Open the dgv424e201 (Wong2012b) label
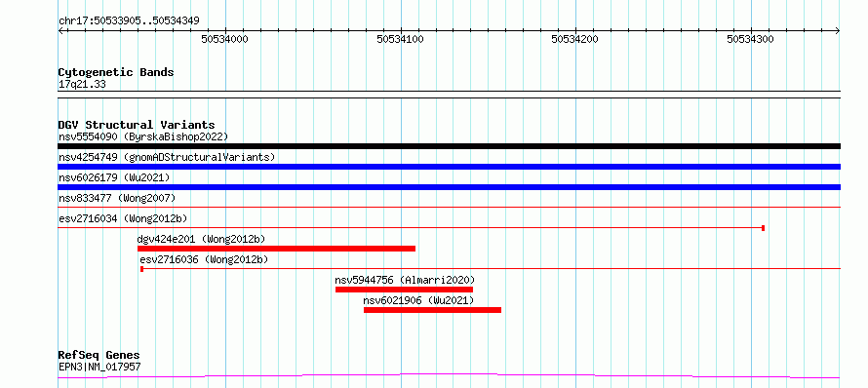868x388 pixels. click(x=202, y=239)
